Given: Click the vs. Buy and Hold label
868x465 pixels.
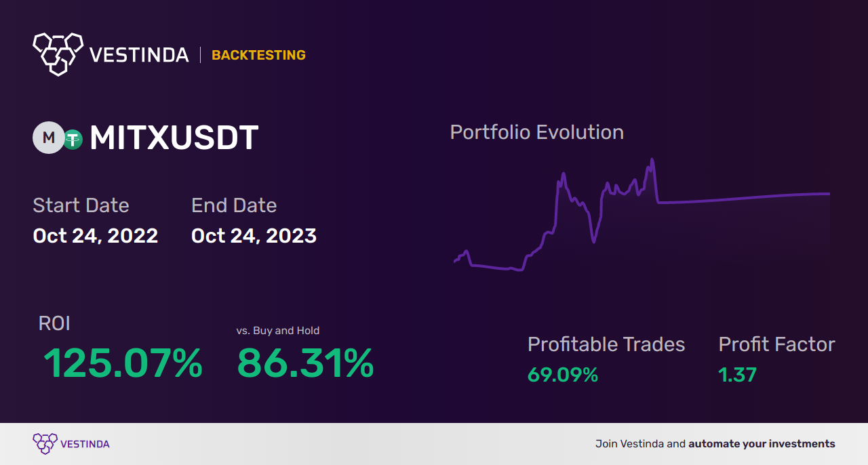Looking at the screenshot, I should click(278, 331).
